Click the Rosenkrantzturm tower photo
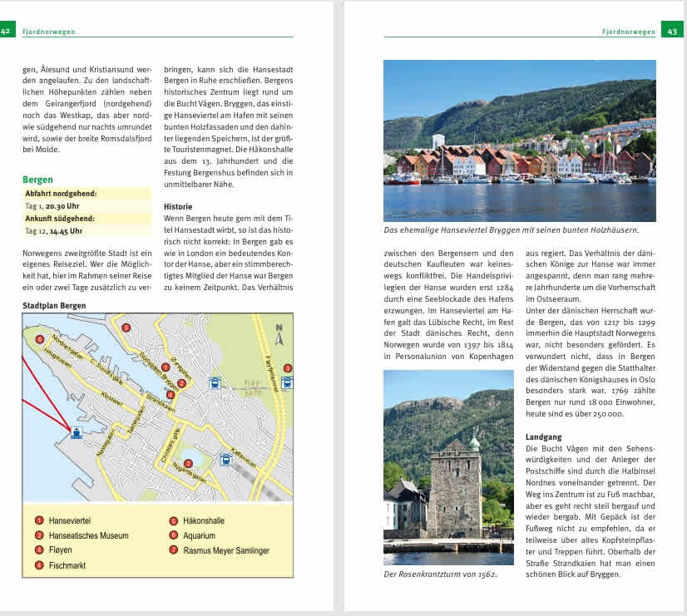The width and height of the screenshot is (687, 616). click(448, 467)
